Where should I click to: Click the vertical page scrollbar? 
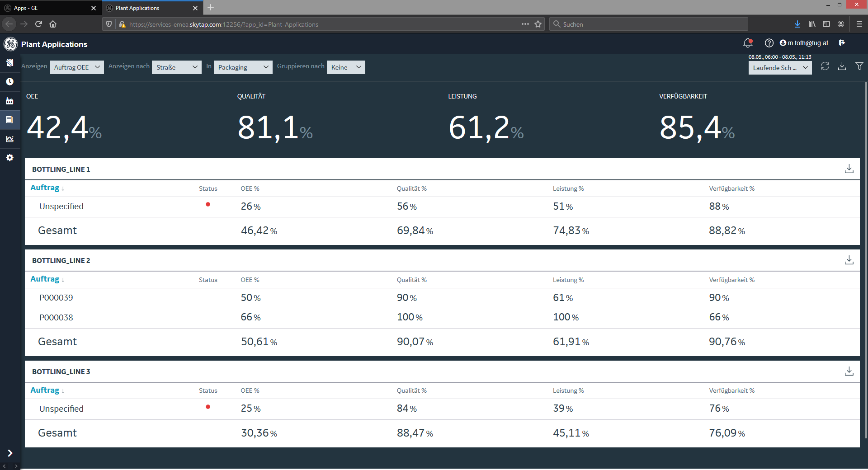point(866,260)
